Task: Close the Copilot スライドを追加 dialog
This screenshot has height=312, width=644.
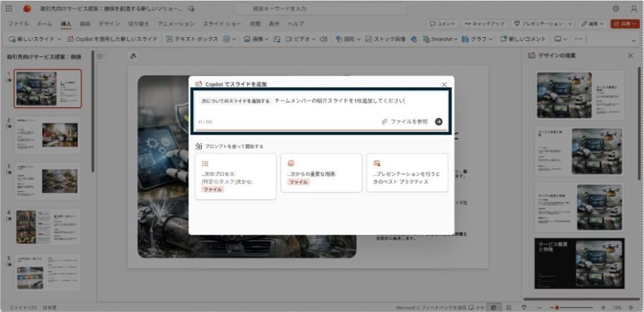Action: pyautogui.click(x=444, y=84)
